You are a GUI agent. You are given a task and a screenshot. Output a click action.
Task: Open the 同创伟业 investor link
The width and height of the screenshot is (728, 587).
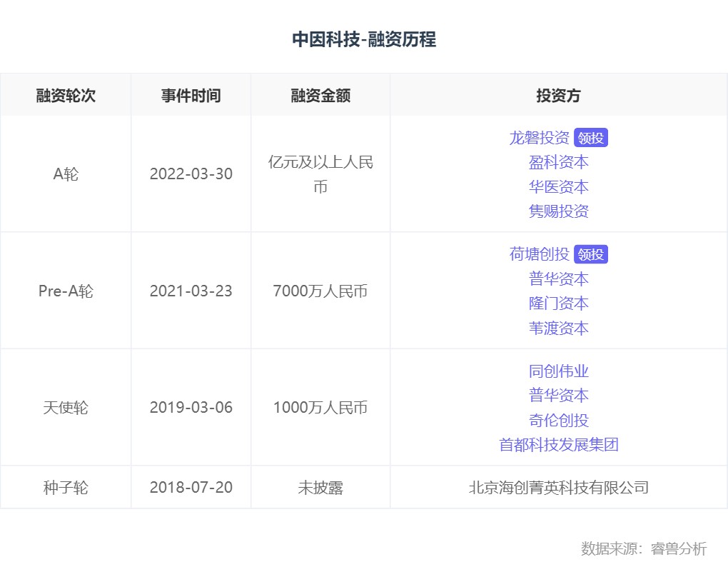click(x=558, y=371)
